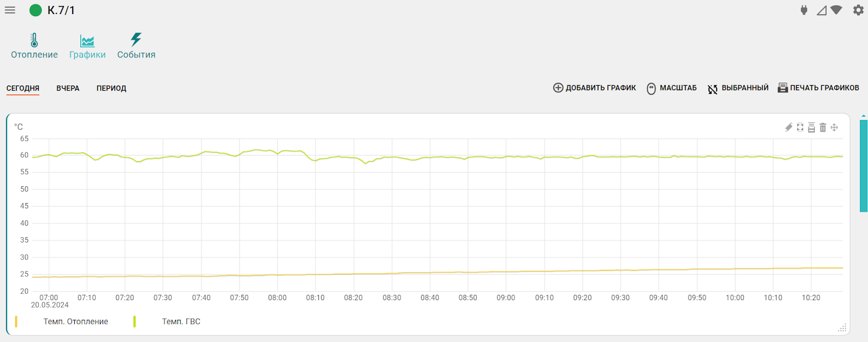This screenshot has width=868, height=342.
Task: Open the settings gear
Action: [858, 10]
